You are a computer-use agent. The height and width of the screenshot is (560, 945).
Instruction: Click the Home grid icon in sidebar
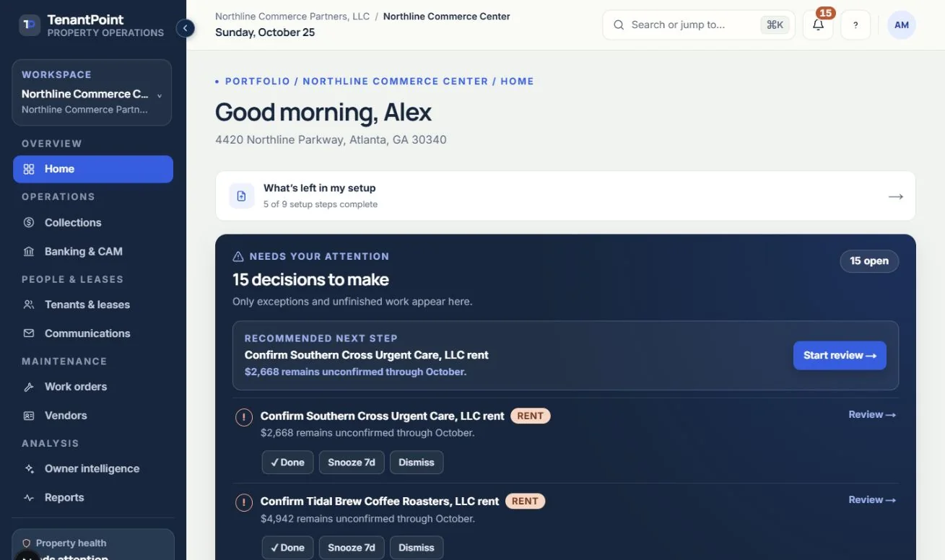(x=29, y=169)
